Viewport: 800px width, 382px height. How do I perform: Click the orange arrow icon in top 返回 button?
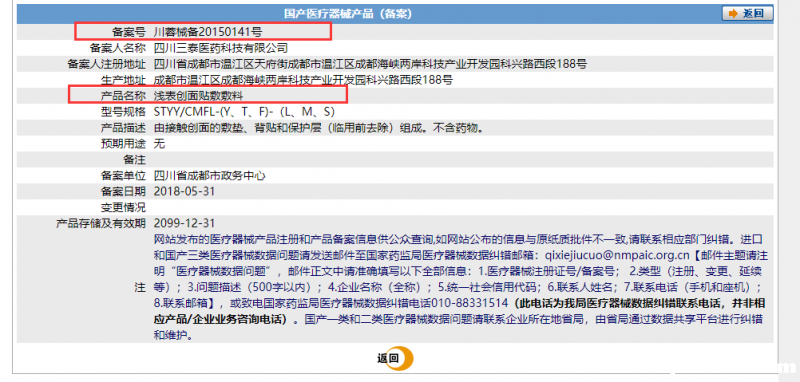[734, 14]
